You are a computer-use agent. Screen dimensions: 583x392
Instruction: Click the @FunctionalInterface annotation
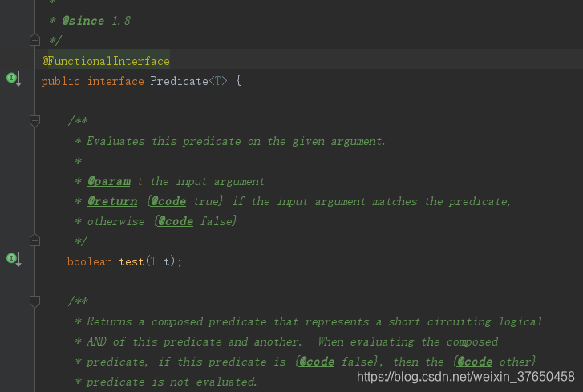point(106,61)
